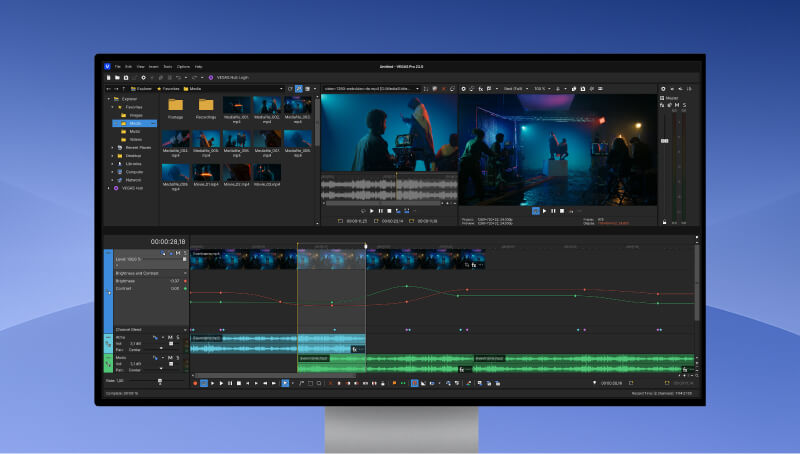Open video preview properties gear icon
The image size is (800, 454).
click(463, 89)
